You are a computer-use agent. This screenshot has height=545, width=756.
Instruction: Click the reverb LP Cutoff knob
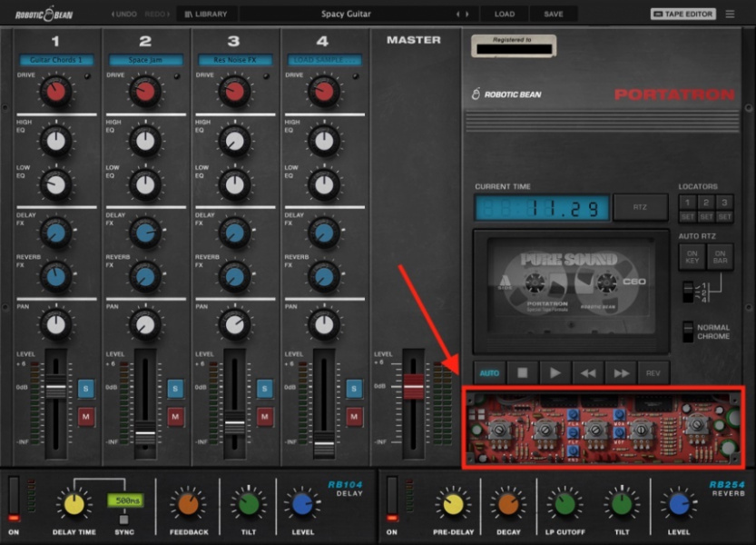point(565,504)
